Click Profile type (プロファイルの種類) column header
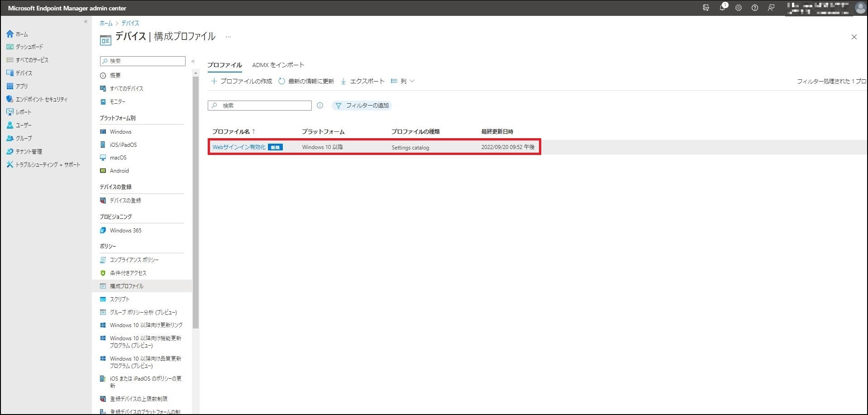Screen dimensions: 868x415 [415, 132]
